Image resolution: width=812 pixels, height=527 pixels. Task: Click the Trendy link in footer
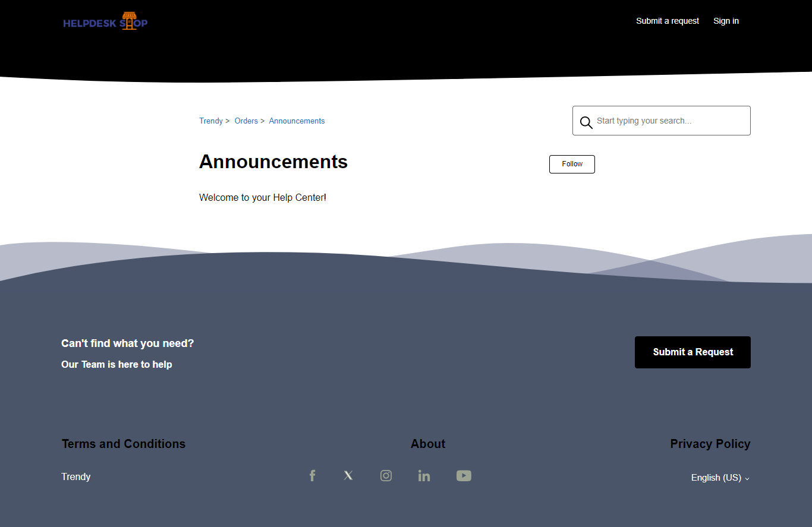point(76,476)
